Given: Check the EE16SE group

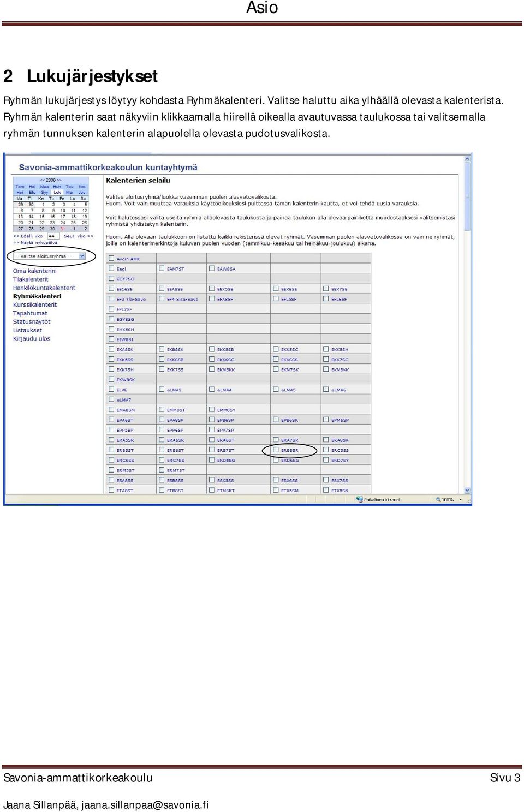Looking at the screenshot, I should point(111,289).
